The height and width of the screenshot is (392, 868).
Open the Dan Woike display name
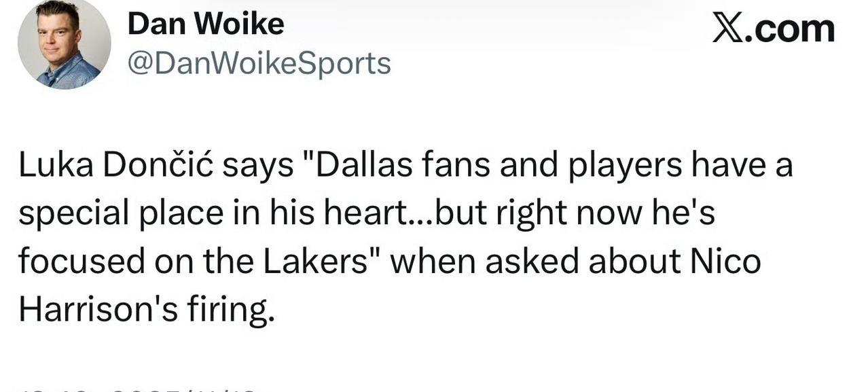pos(206,24)
